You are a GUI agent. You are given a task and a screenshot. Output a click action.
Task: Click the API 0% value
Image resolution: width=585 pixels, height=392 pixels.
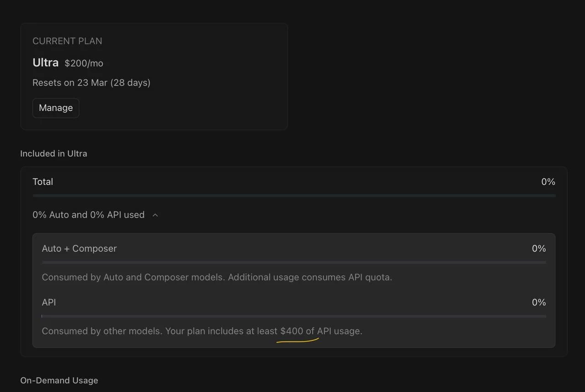coord(539,302)
